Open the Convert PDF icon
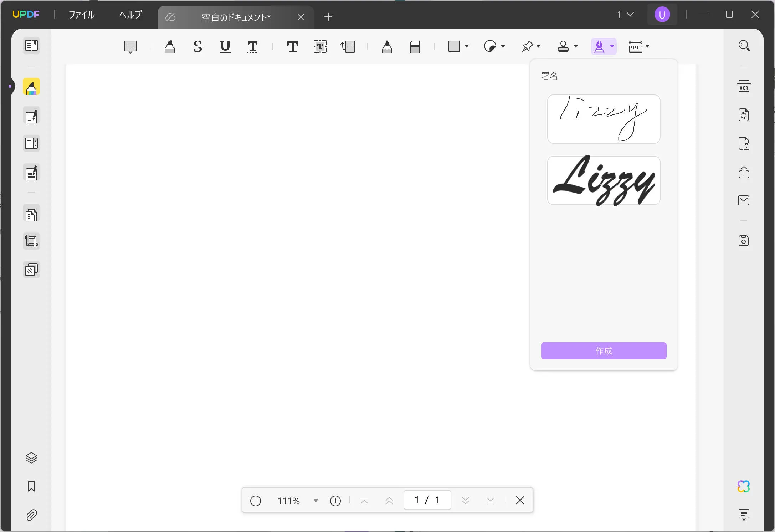 [744, 115]
